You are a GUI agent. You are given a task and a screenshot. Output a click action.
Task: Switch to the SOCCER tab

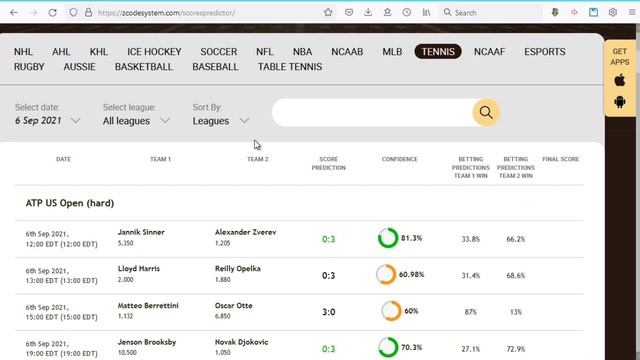pos(219,52)
